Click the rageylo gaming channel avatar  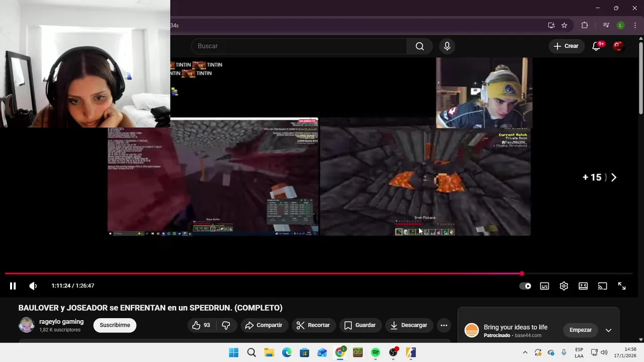[x=27, y=325]
